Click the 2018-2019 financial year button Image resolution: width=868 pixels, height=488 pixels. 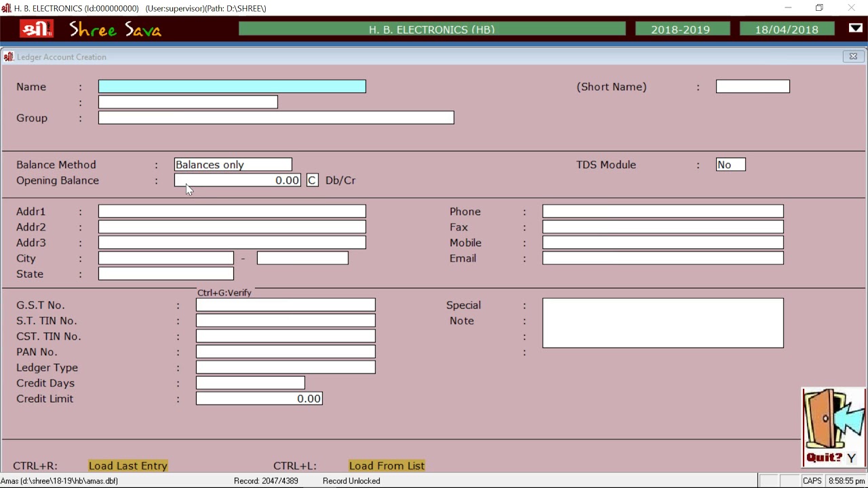point(681,29)
